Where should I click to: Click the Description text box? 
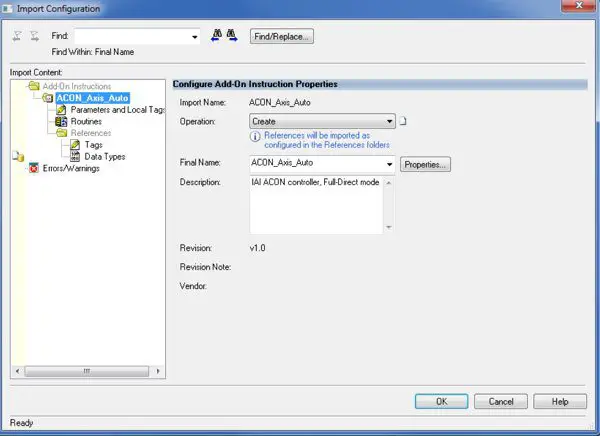pyautogui.click(x=316, y=205)
